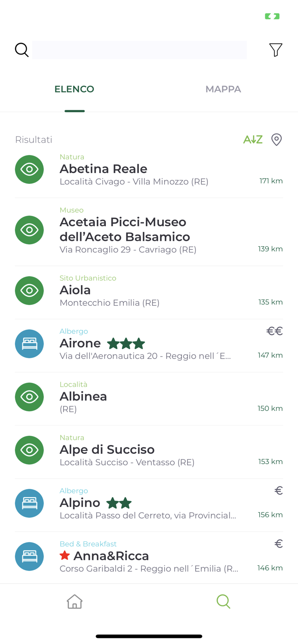Open the search magnifier icon
Viewport: 298px width, 644px height.
pos(22,50)
